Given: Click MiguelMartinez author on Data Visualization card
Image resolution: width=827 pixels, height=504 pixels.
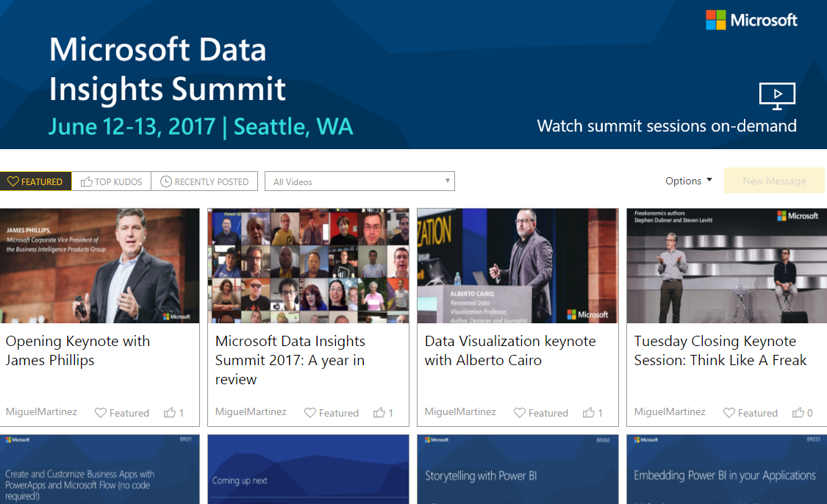Looking at the screenshot, I should pyautogui.click(x=460, y=411).
